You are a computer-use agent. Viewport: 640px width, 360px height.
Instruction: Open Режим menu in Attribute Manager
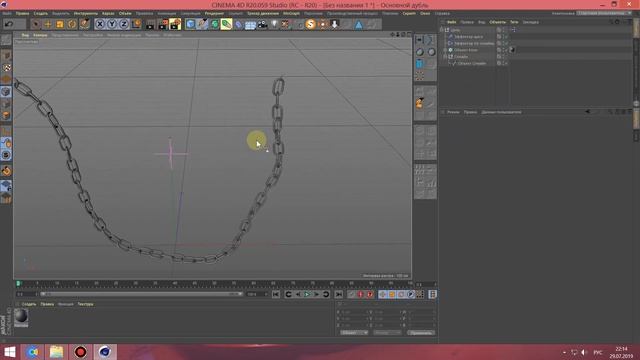point(453,112)
